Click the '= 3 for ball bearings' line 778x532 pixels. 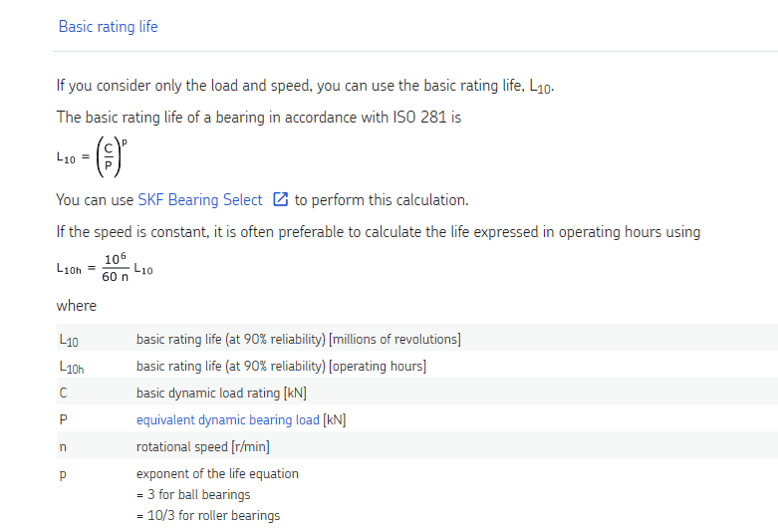pyautogui.click(x=193, y=495)
